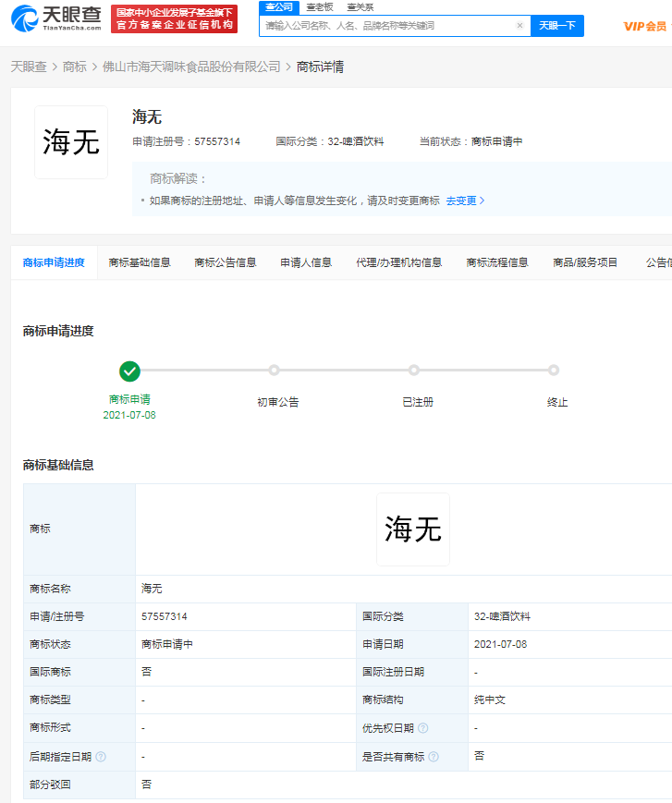Click the TianYanCha logo
Screen dimensions: 672x803
coord(56,18)
